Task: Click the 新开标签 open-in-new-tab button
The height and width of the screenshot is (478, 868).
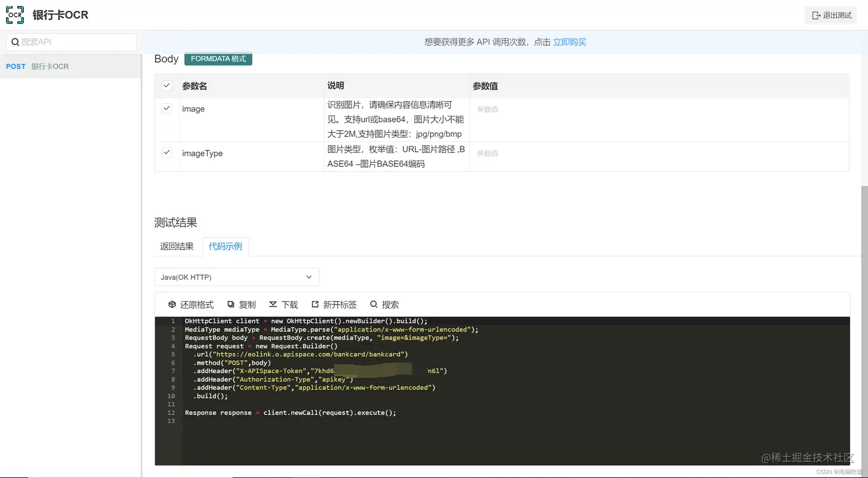Action: coord(334,304)
